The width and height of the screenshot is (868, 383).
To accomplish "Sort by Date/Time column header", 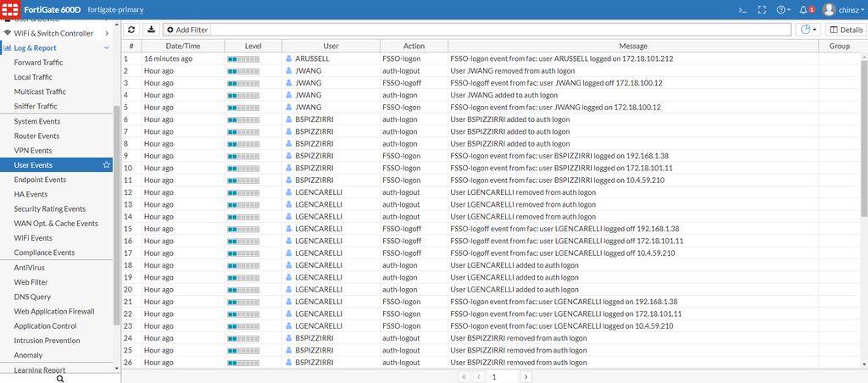I will point(183,46).
